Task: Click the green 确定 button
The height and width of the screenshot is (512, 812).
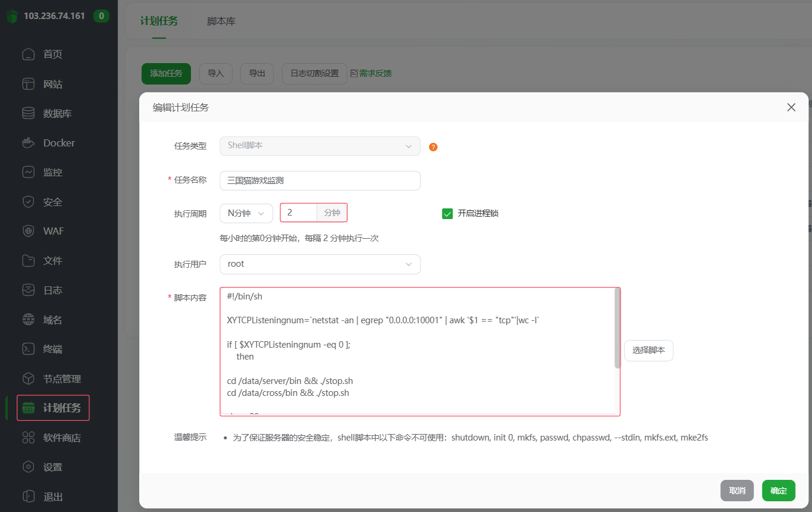Action: pos(778,491)
